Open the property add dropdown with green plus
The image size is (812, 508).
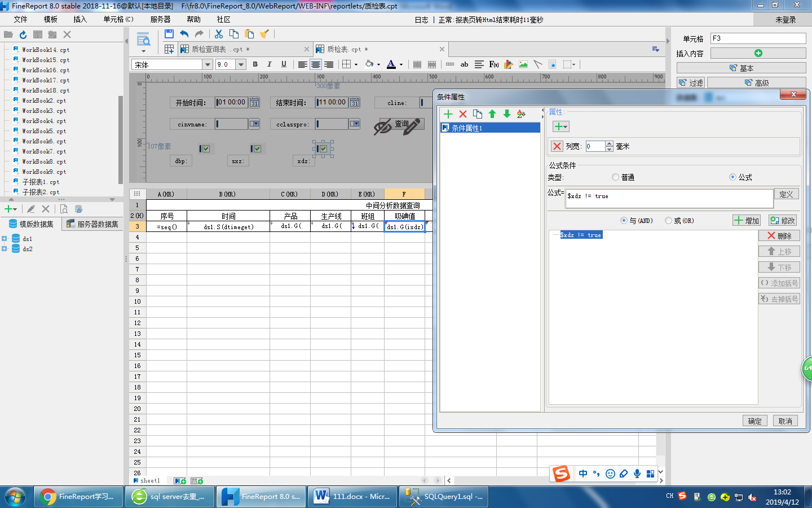[561, 126]
